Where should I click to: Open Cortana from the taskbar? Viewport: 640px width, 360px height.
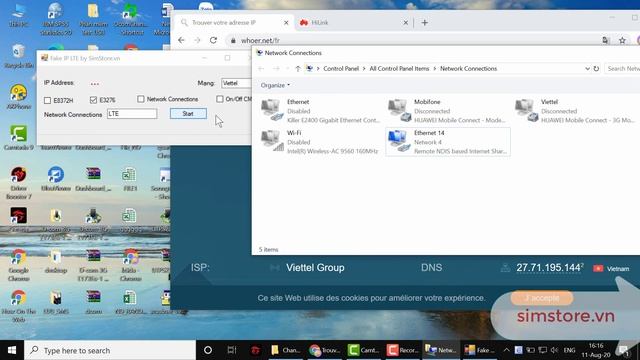pos(208,350)
